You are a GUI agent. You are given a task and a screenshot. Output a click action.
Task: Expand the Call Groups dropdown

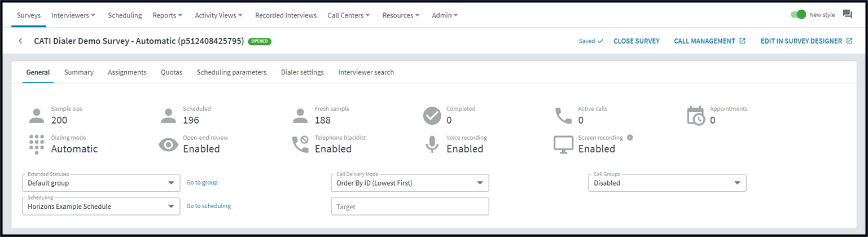667,183
